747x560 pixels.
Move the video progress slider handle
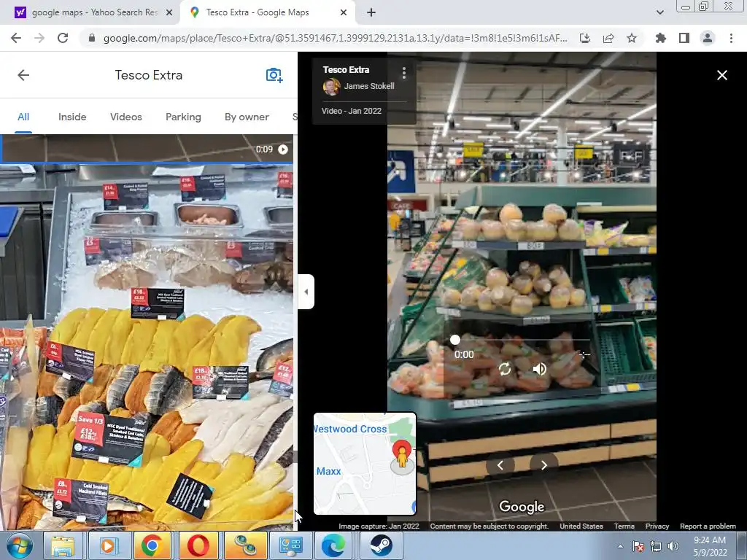pyautogui.click(x=455, y=340)
